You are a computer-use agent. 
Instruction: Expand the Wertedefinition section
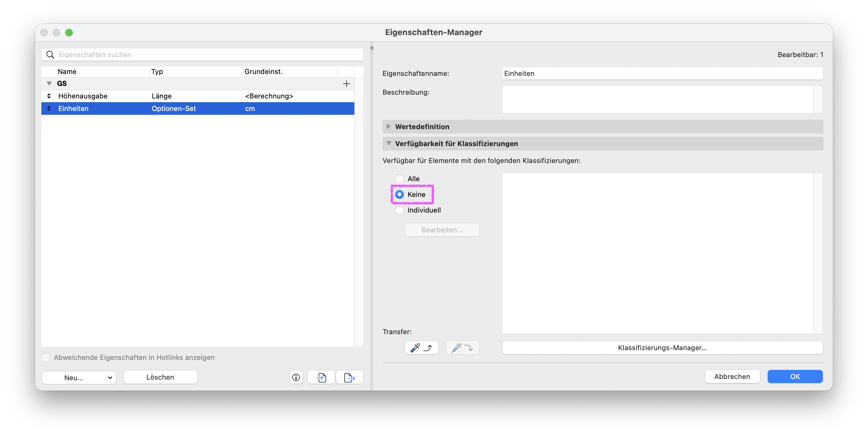coord(389,127)
